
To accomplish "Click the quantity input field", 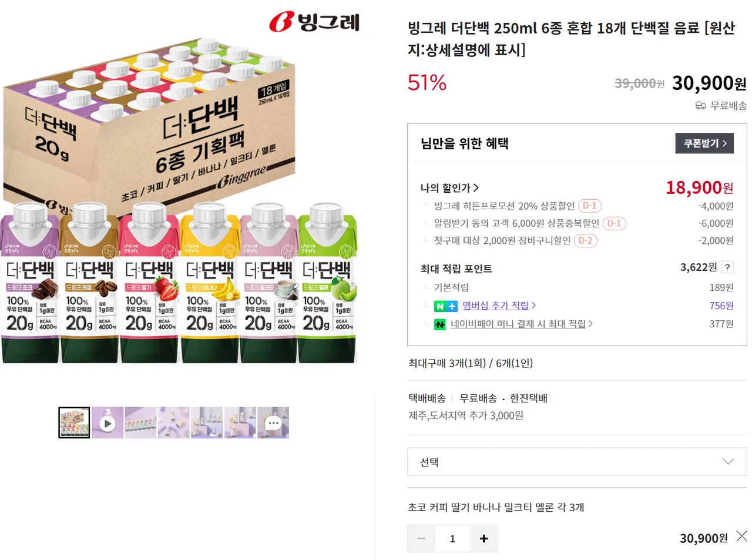I will tap(452, 539).
